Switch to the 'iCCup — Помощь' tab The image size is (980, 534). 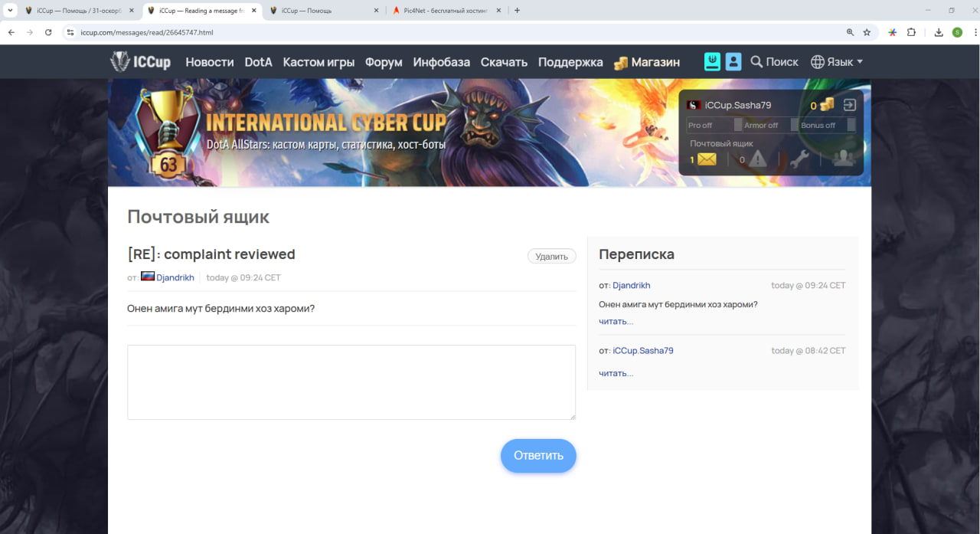(x=325, y=11)
